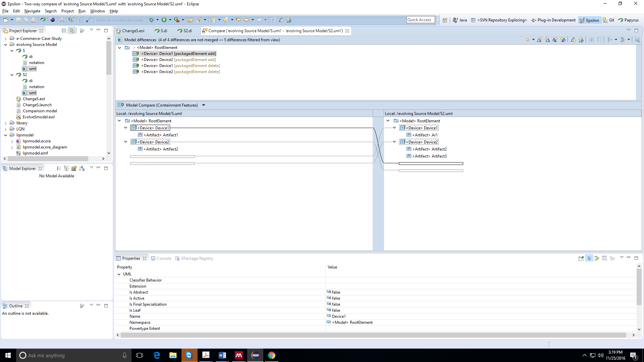Toggle Show Categories in Properties view
This screenshot has width=644, height=362.
click(589, 258)
